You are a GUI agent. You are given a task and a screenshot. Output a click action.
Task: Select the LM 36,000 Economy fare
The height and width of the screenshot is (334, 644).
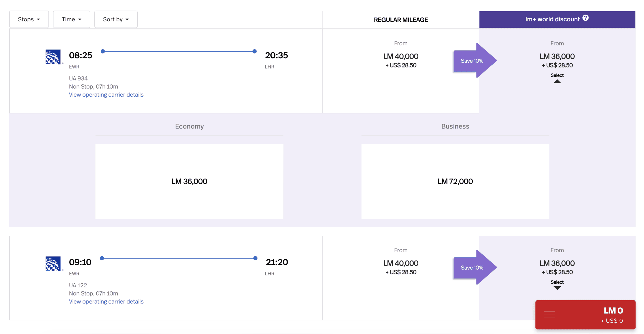point(189,181)
